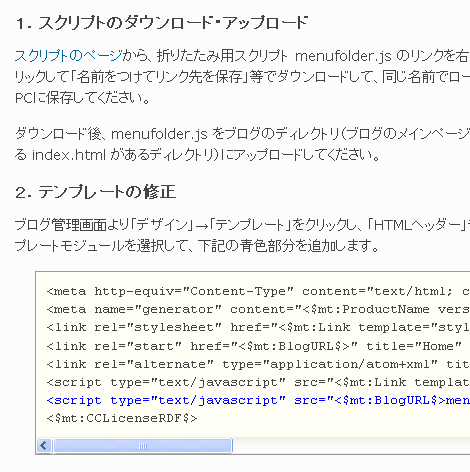
Task: Click the black script type text/javascript line
Action: [x=258, y=382]
